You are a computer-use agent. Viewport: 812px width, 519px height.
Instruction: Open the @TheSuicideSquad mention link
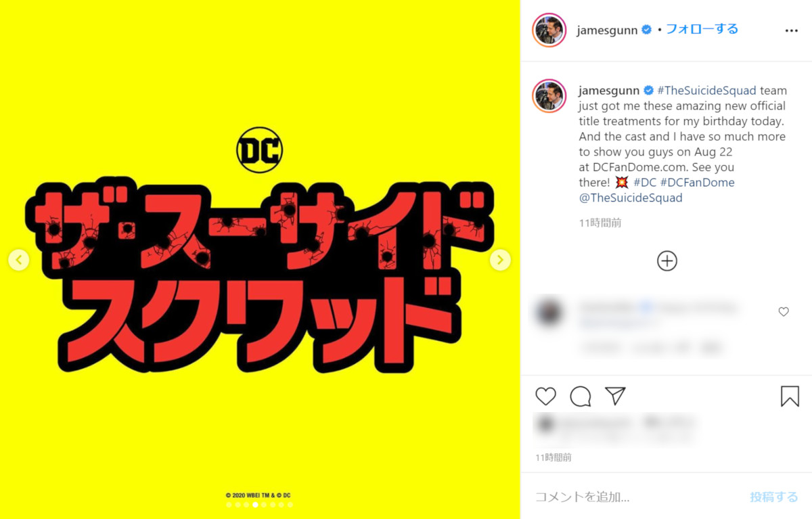[x=631, y=198]
